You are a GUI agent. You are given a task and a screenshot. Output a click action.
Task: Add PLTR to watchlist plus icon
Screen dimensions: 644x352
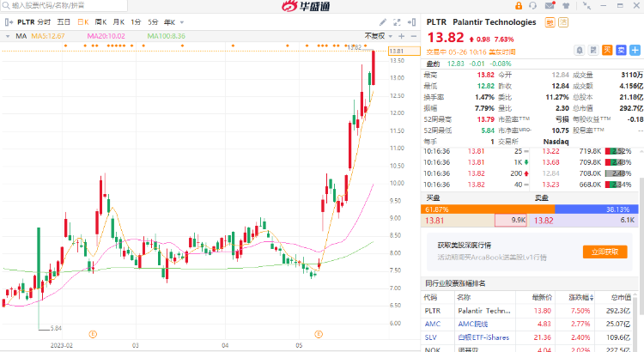(x=635, y=50)
